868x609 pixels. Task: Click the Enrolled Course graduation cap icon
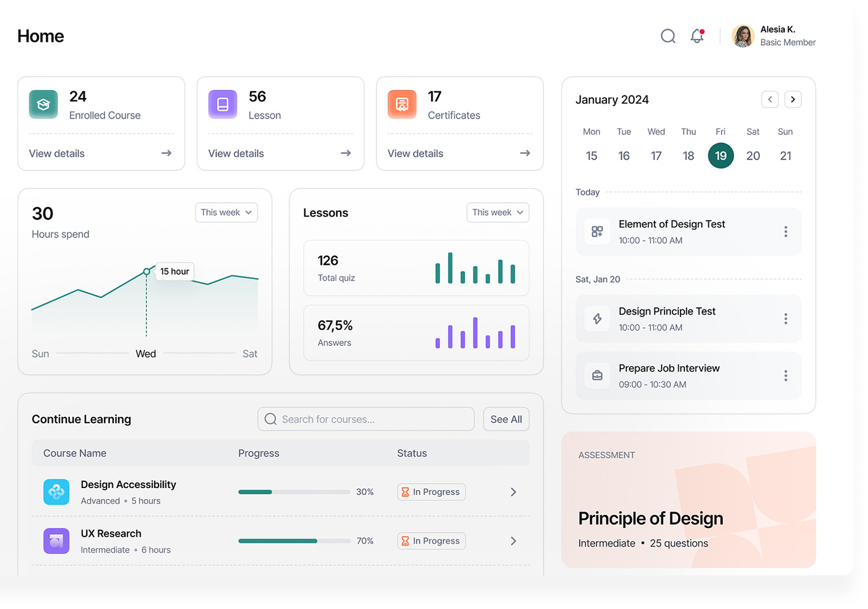tap(43, 105)
